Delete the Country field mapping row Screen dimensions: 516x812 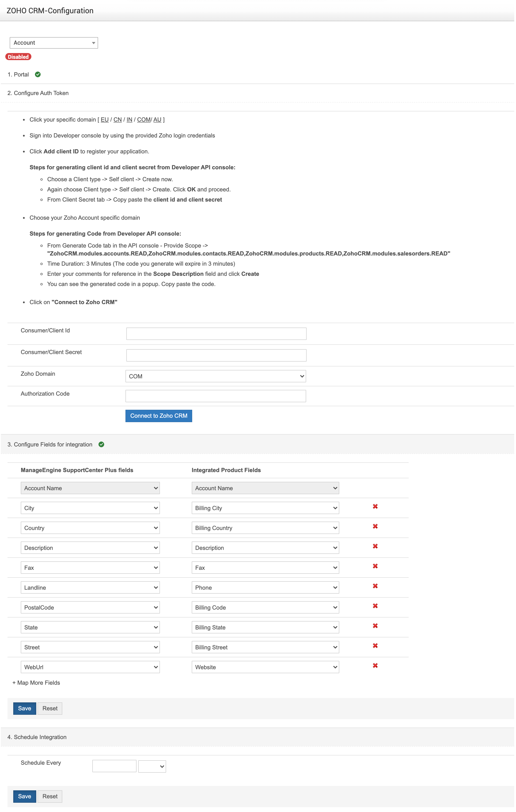coord(375,526)
